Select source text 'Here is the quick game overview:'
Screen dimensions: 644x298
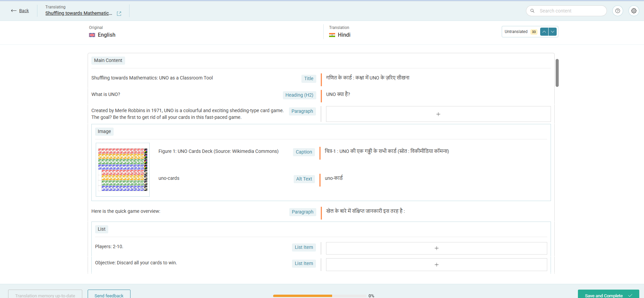point(126,211)
